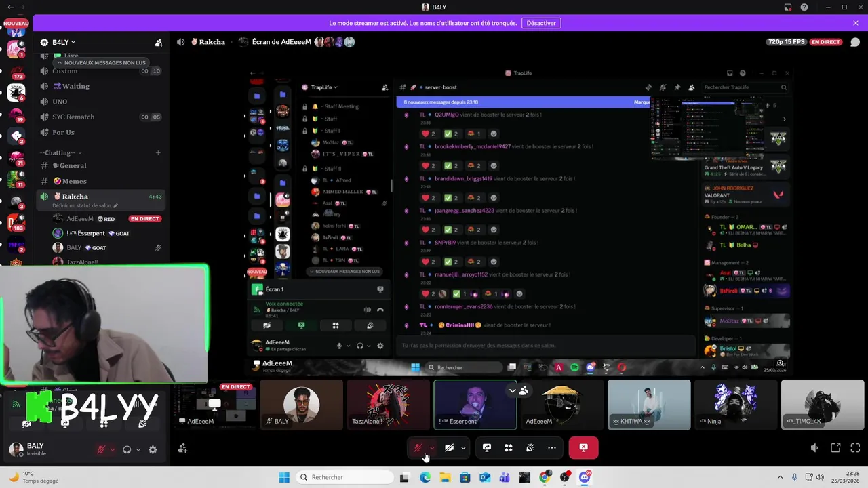Join the Waiting voice channel
Image resolution: width=868 pixels, height=488 pixels.
101,86
